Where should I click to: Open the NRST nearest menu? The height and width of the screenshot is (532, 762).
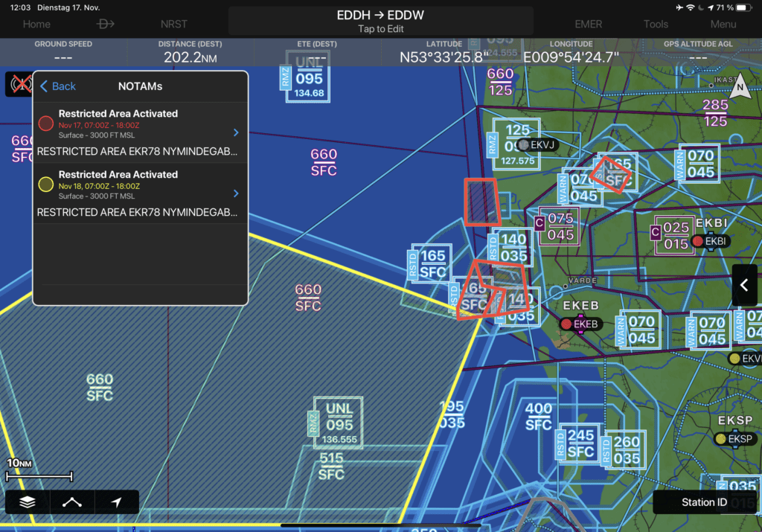(173, 25)
